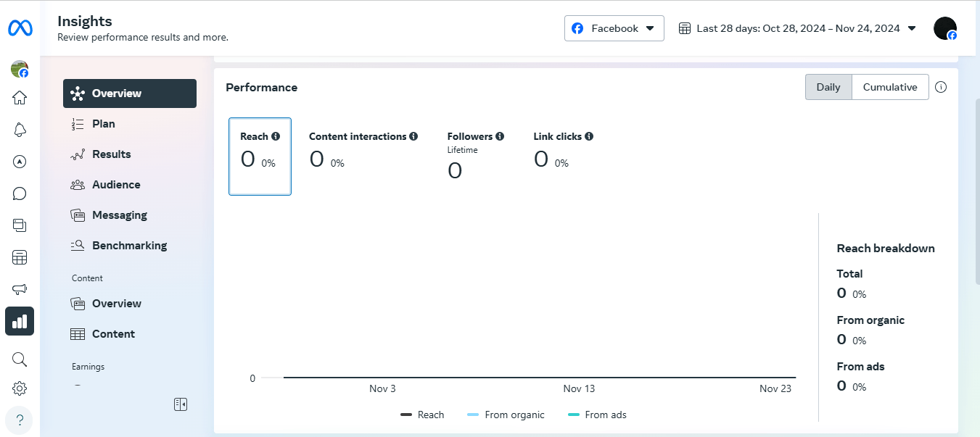Click info icon next to Followers
The width and height of the screenshot is (980, 437).
click(500, 136)
